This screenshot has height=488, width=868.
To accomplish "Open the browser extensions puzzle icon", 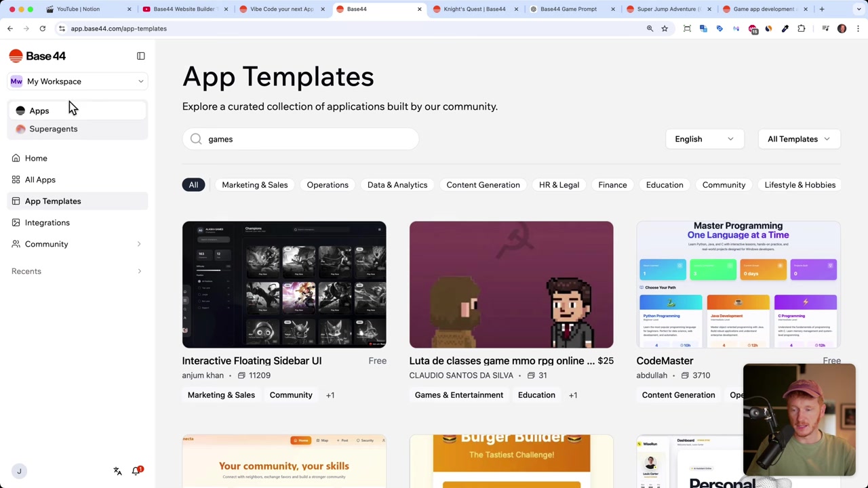I will 802,28.
